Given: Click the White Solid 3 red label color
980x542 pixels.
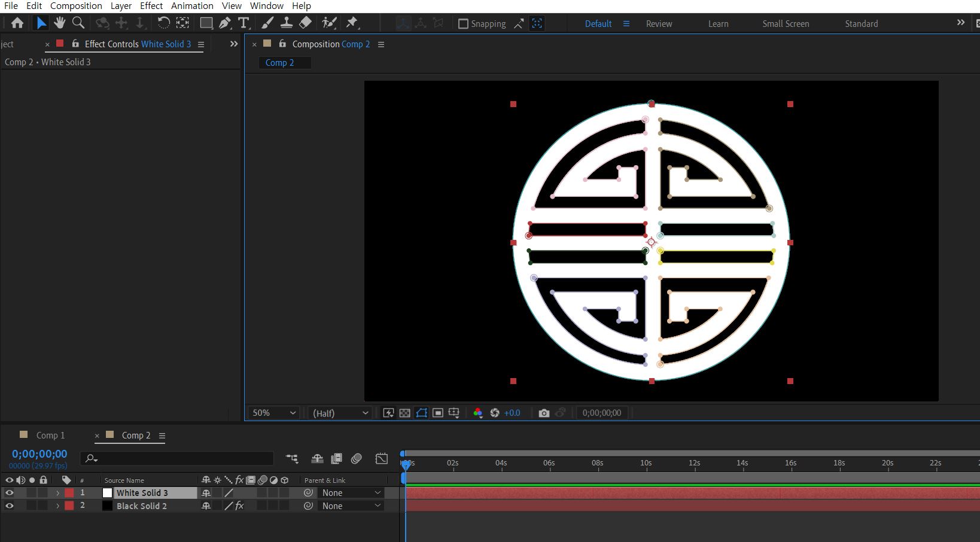Looking at the screenshot, I should pyautogui.click(x=69, y=493).
